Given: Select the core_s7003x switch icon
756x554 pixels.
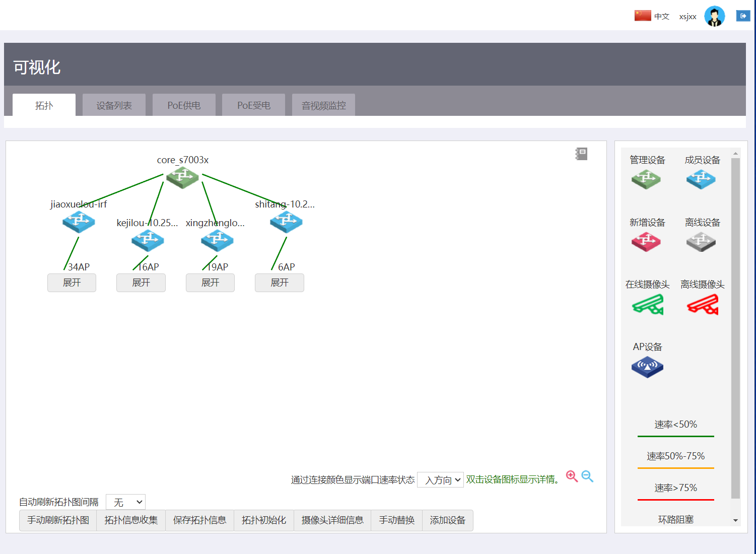Looking at the screenshot, I should [182, 178].
